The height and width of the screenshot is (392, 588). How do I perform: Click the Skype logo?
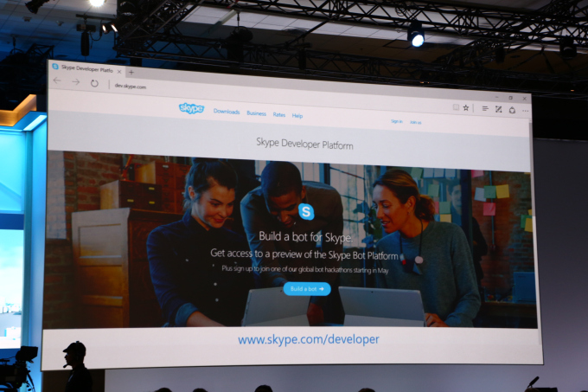pyautogui.click(x=191, y=108)
